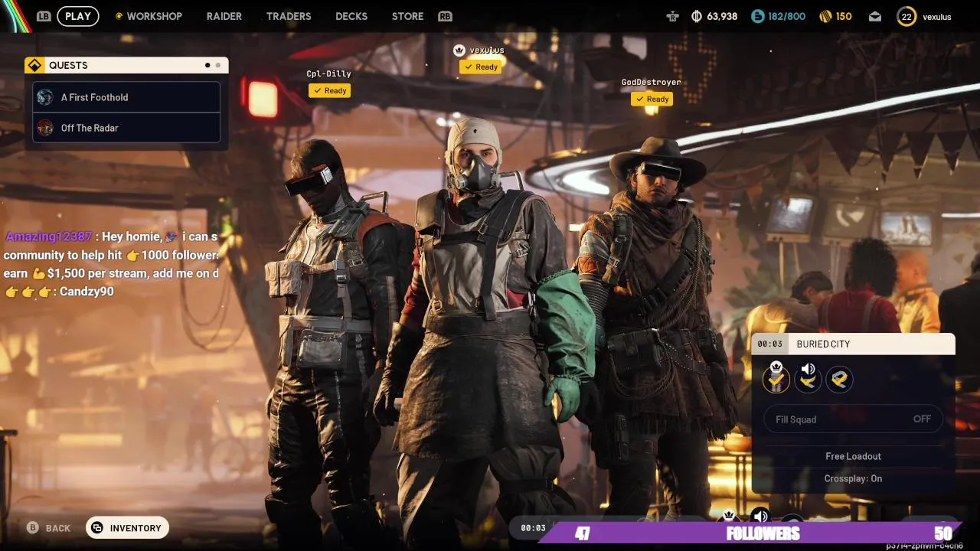Click the third squad member avatar

839,379
